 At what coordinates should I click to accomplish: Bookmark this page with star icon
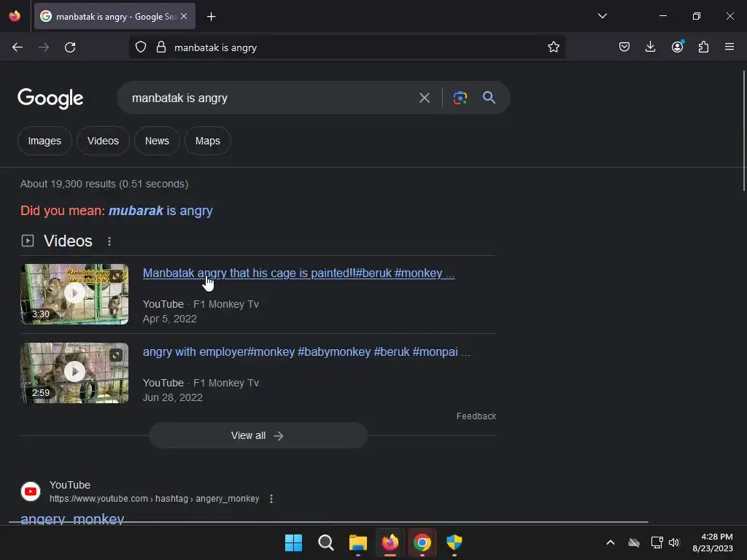[553, 47]
